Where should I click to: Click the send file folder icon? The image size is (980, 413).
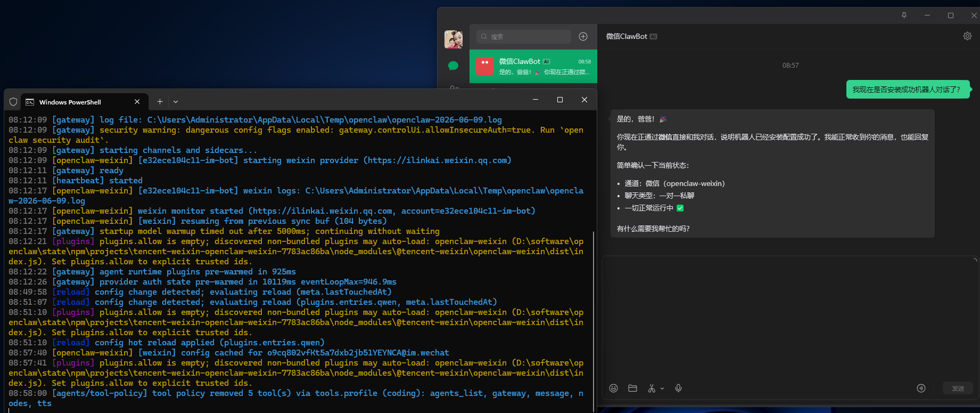click(632, 388)
